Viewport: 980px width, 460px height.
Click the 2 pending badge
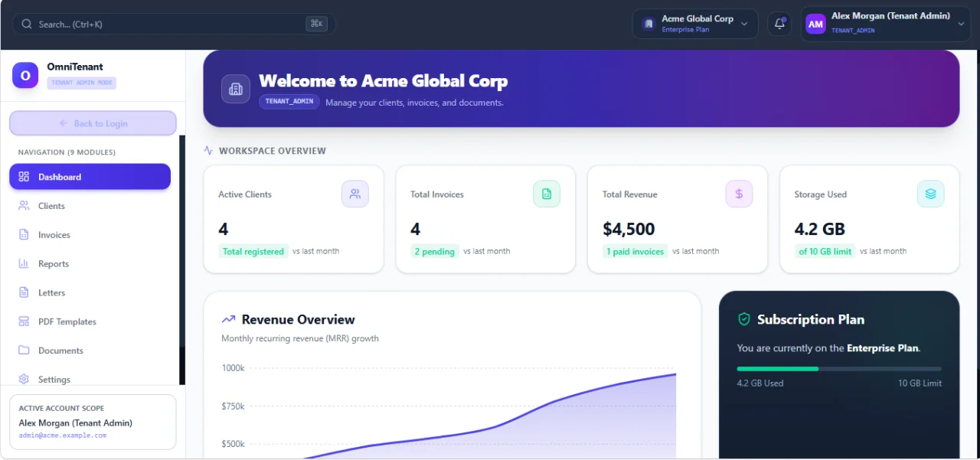[x=435, y=251]
